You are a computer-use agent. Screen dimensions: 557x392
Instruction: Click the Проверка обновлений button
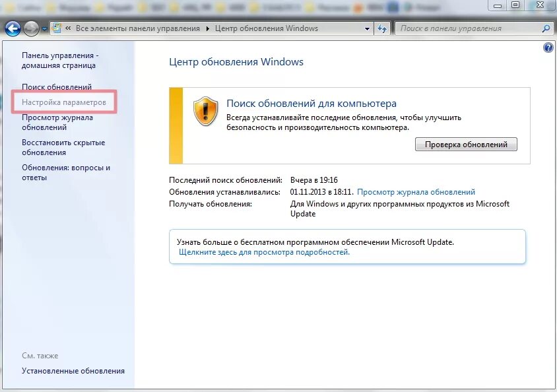tap(466, 145)
